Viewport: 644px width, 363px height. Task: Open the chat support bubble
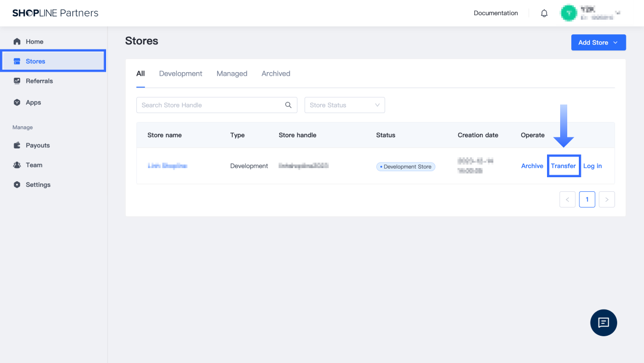point(604,323)
